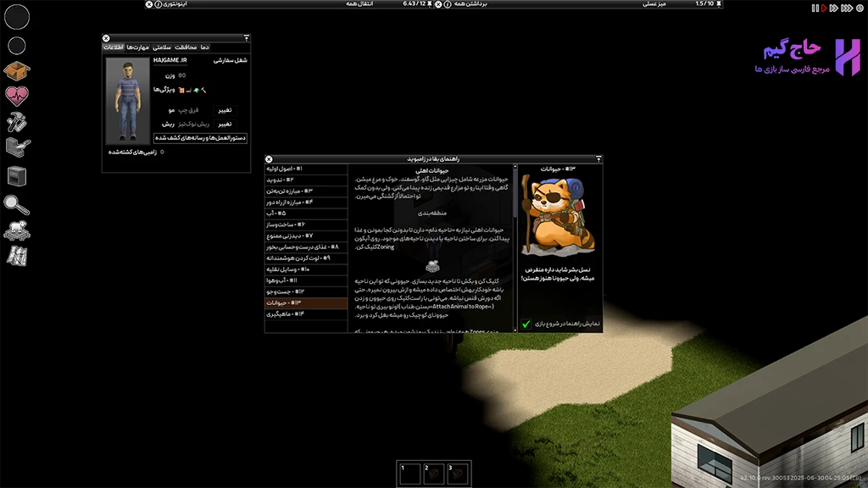Click the clock icon at top right
The image size is (868, 488).
860,8
